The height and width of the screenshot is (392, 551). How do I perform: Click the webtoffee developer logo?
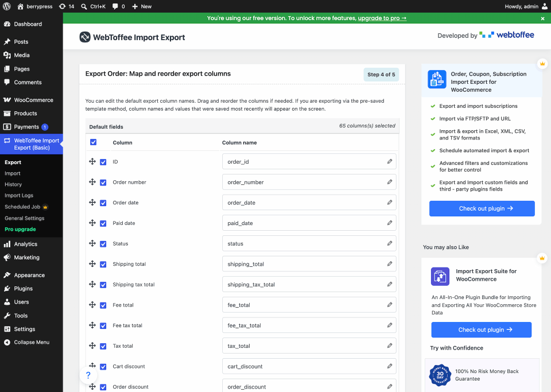tap(507, 35)
